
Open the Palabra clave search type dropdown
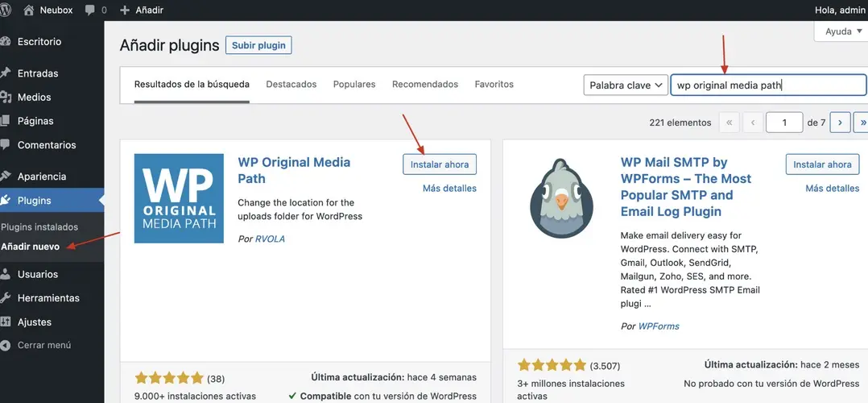click(626, 85)
